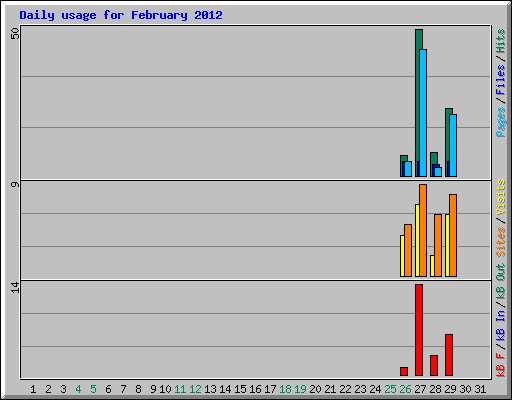This screenshot has width=512, height=400.
Task: Click the day "16" label on the x-axis
Action: coord(255,389)
